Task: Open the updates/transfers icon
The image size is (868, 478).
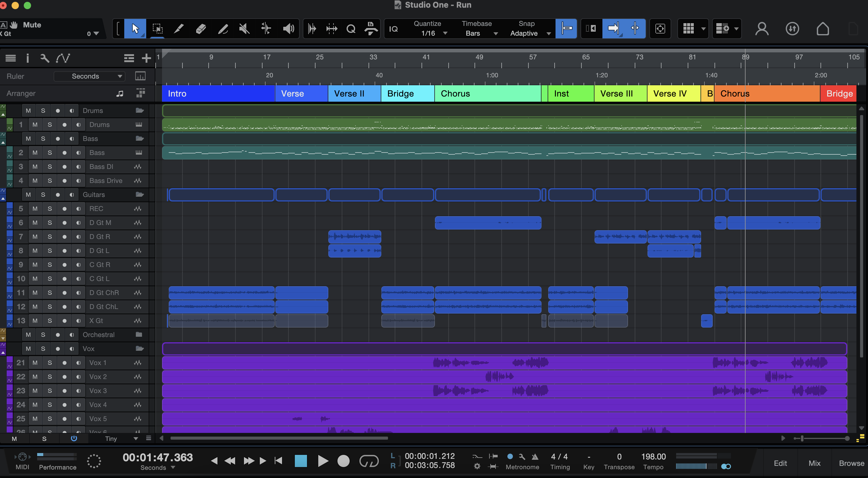Action: coord(792,29)
